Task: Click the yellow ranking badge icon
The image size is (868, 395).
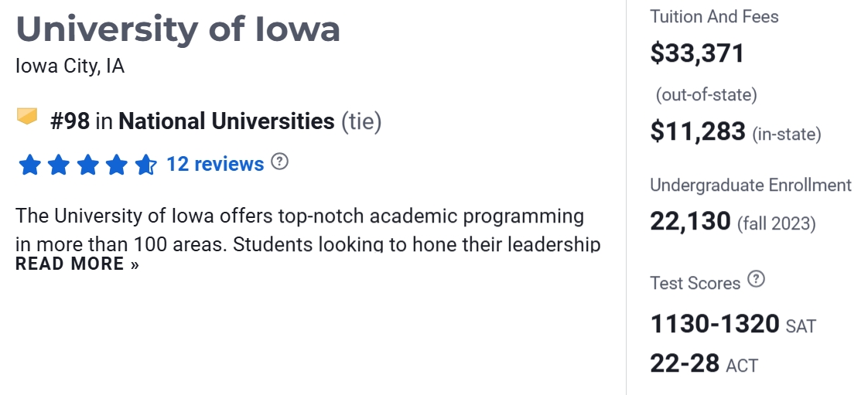Action: [27, 117]
